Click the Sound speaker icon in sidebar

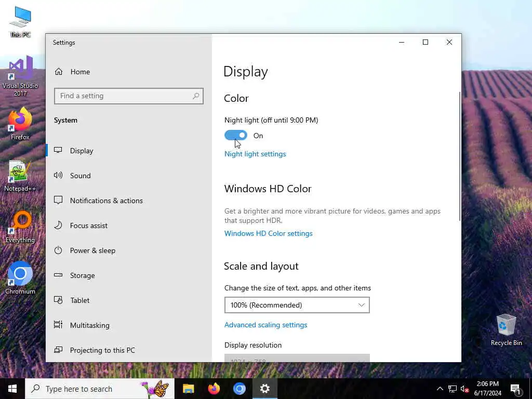tap(58, 175)
